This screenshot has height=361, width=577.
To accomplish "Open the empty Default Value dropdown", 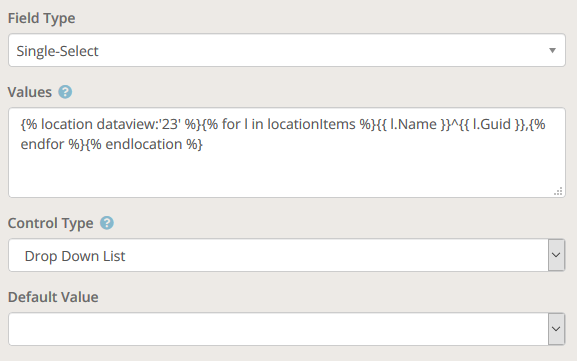I will tap(278, 329).
